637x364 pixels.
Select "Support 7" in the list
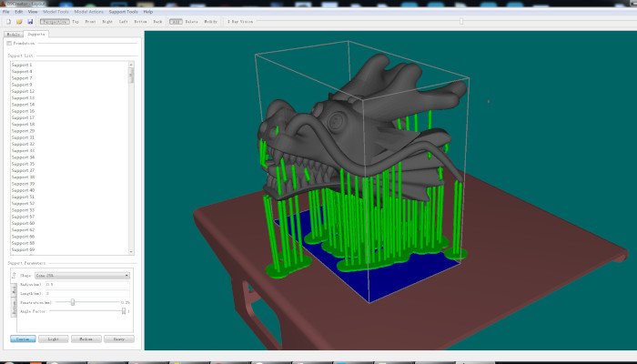tap(22, 78)
